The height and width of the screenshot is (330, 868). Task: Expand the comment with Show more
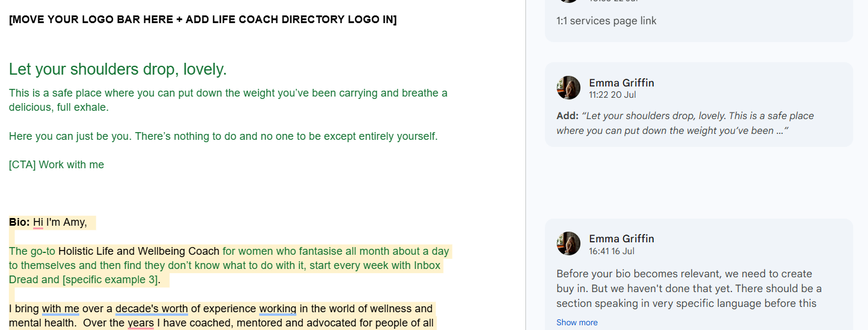click(577, 322)
